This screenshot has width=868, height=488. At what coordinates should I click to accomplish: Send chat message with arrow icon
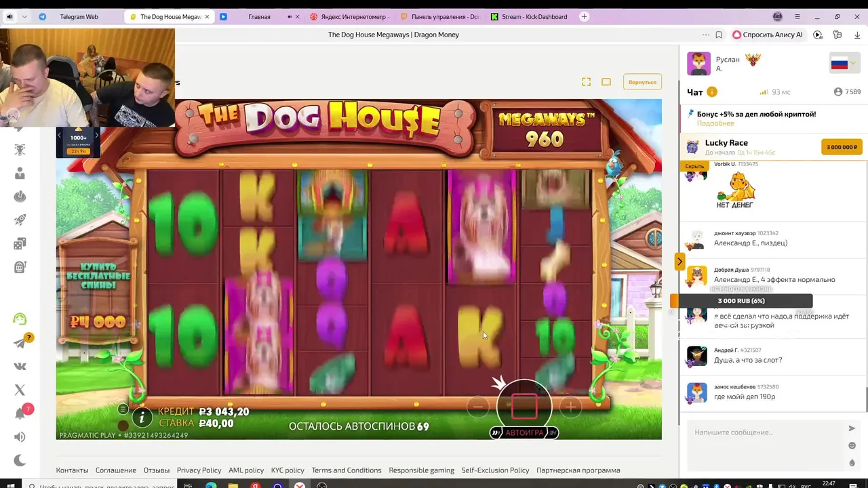point(852,428)
